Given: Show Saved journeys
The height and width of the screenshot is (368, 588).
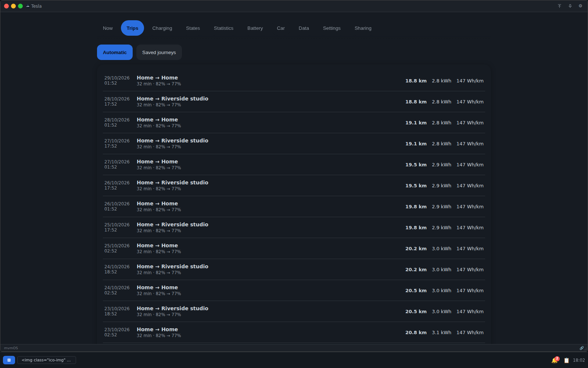Looking at the screenshot, I should (x=159, y=52).
